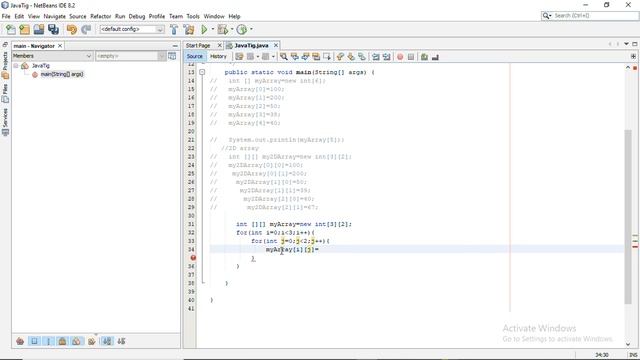Screen dimensions: 640x360
Task: Toggle Show Fields filter in Navigator
Action: [34, 341]
